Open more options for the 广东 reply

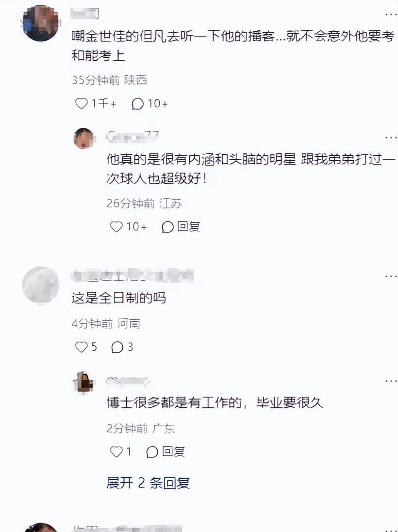click(x=391, y=381)
